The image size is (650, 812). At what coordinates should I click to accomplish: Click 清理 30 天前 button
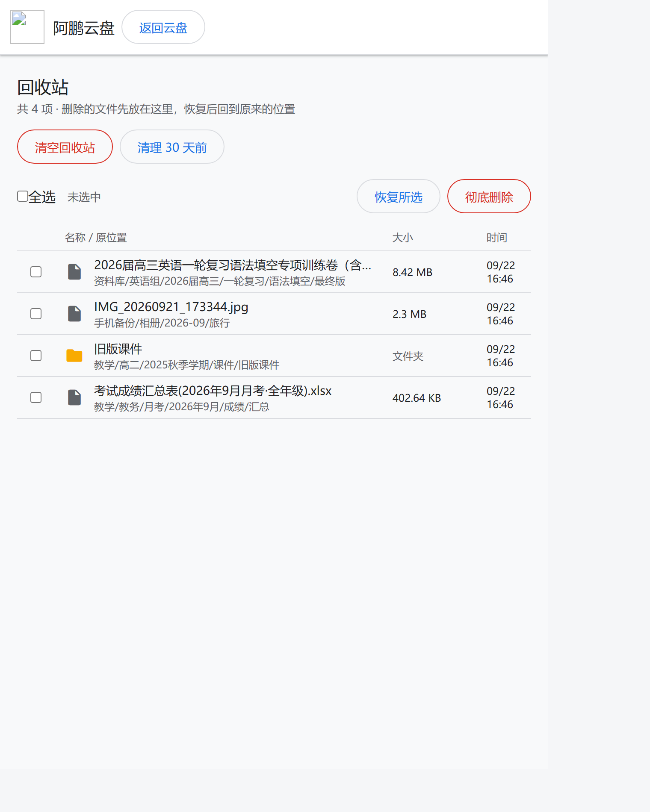click(x=172, y=147)
